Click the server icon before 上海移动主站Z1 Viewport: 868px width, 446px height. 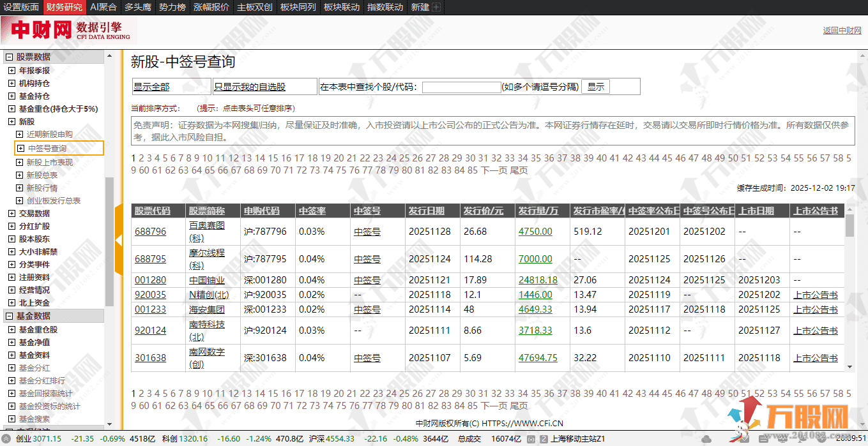(543, 439)
